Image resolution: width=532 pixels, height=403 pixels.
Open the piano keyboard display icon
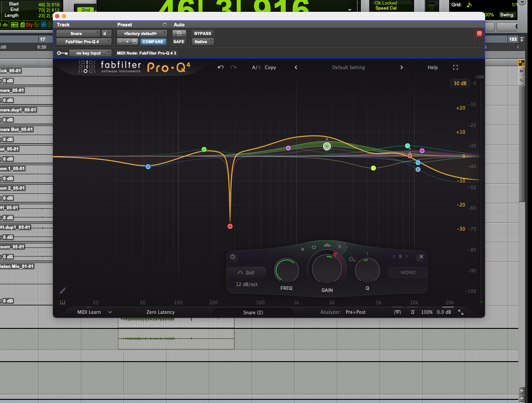point(62,302)
